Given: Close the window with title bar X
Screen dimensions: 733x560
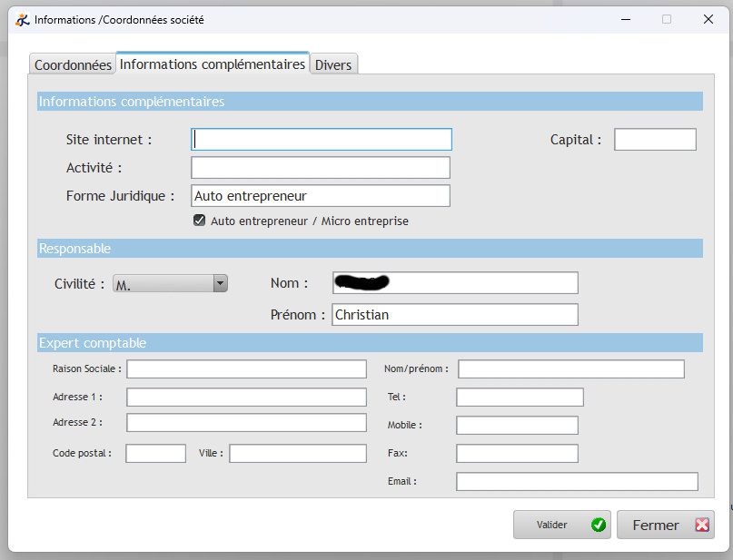Looking at the screenshot, I should 708,19.
